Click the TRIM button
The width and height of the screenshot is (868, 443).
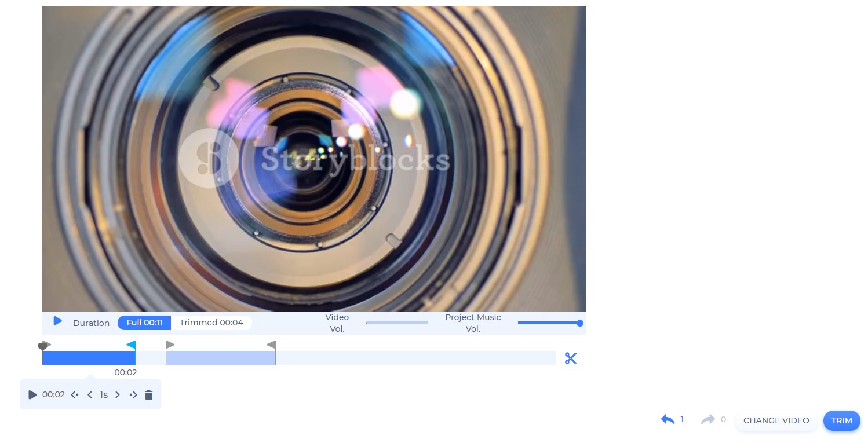(x=842, y=420)
